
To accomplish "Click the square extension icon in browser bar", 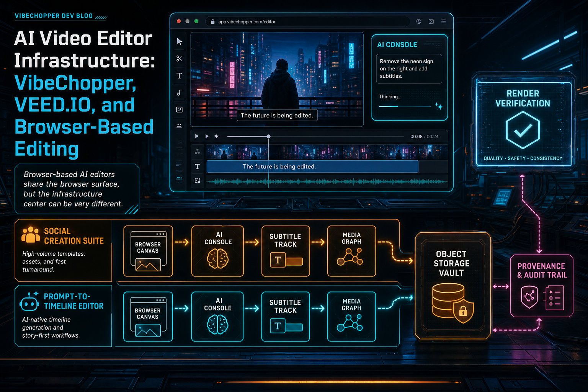I will [x=431, y=21].
